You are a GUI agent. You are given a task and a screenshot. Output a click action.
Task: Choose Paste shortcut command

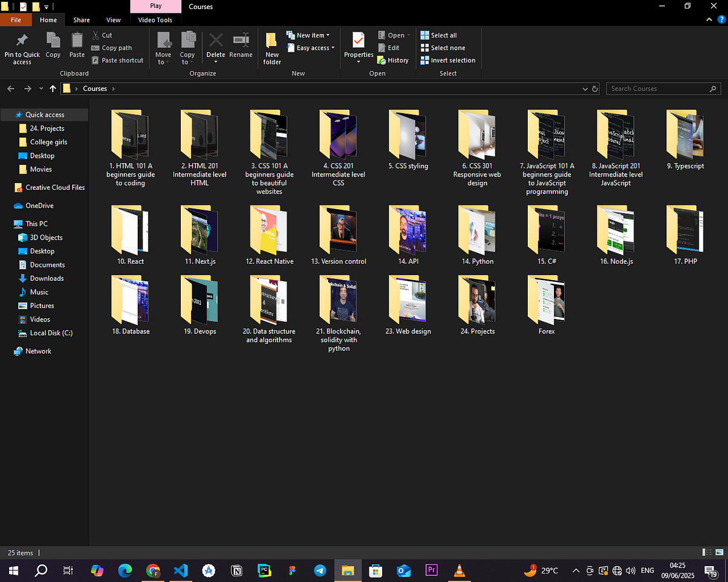point(118,61)
